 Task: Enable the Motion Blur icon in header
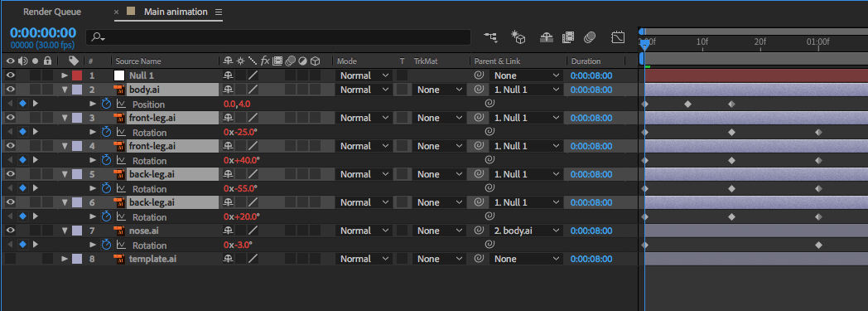tap(590, 37)
